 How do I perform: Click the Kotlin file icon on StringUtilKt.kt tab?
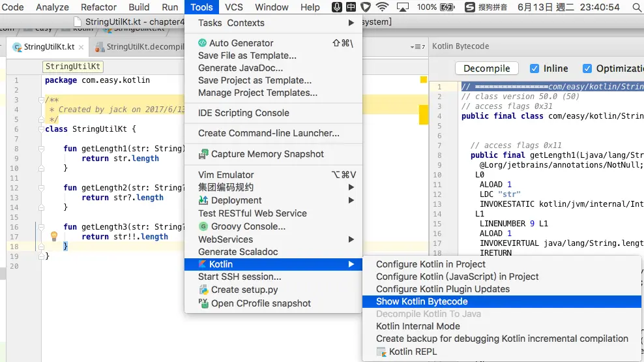pos(17,47)
